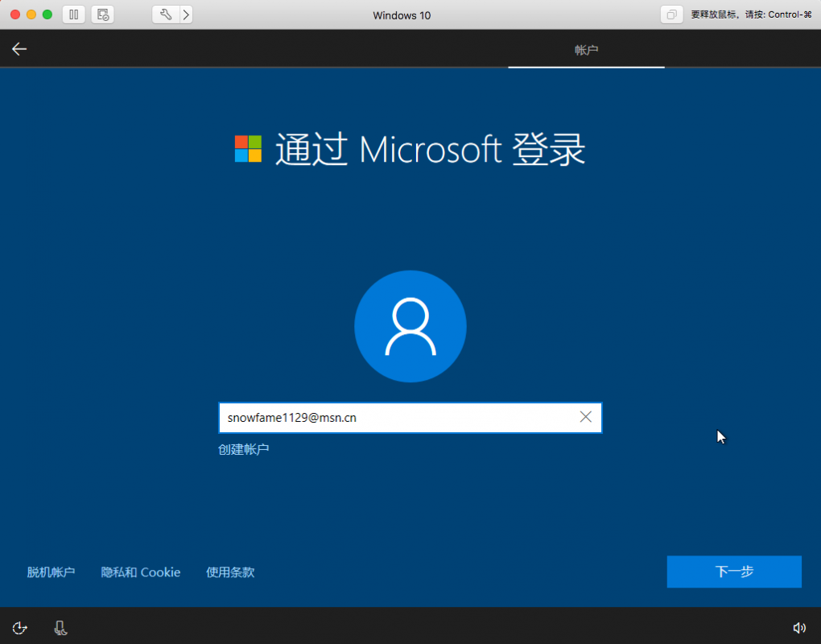Open the 使用条款 link
Screen dimensions: 821x644
tap(230, 572)
